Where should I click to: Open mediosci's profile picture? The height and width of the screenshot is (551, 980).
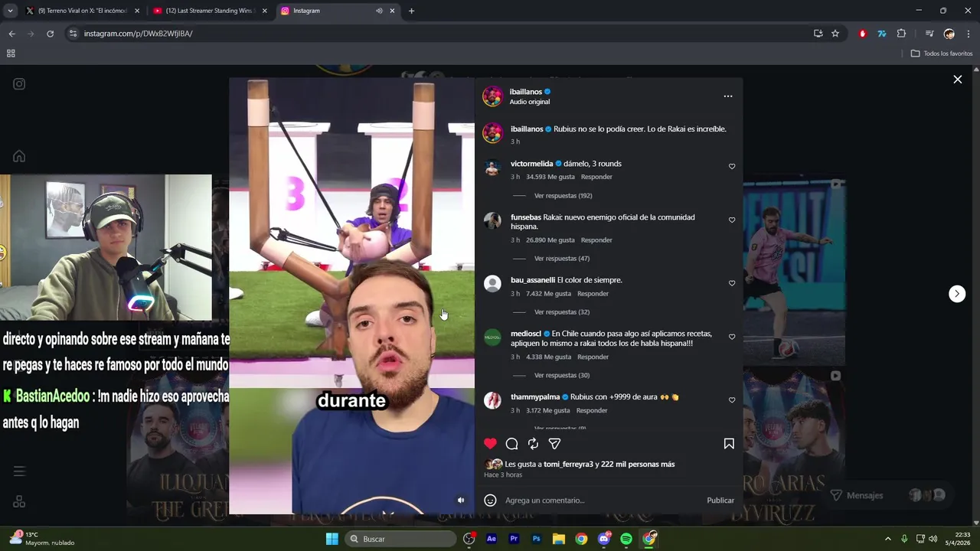click(493, 337)
